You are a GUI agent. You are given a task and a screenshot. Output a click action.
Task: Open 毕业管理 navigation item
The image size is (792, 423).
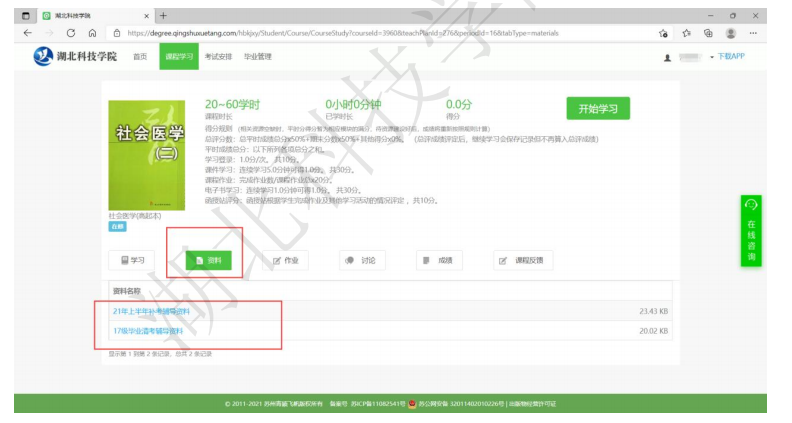click(258, 57)
